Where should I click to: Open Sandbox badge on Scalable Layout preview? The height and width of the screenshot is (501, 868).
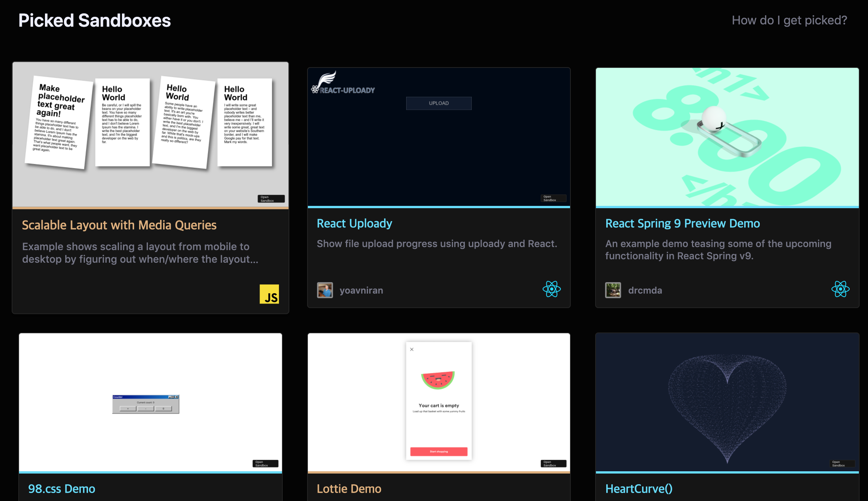[x=271, y=199]
